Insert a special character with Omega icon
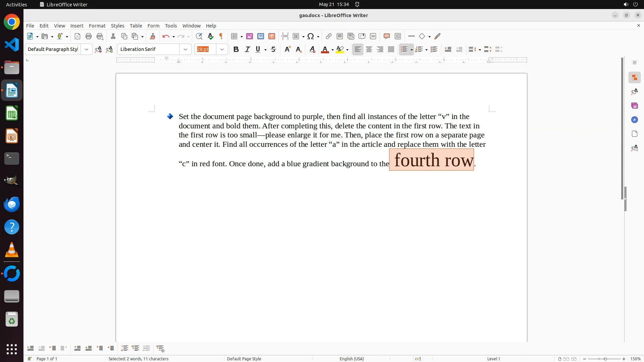Screen dimensions: 644x362 click(x=311, y=36)
